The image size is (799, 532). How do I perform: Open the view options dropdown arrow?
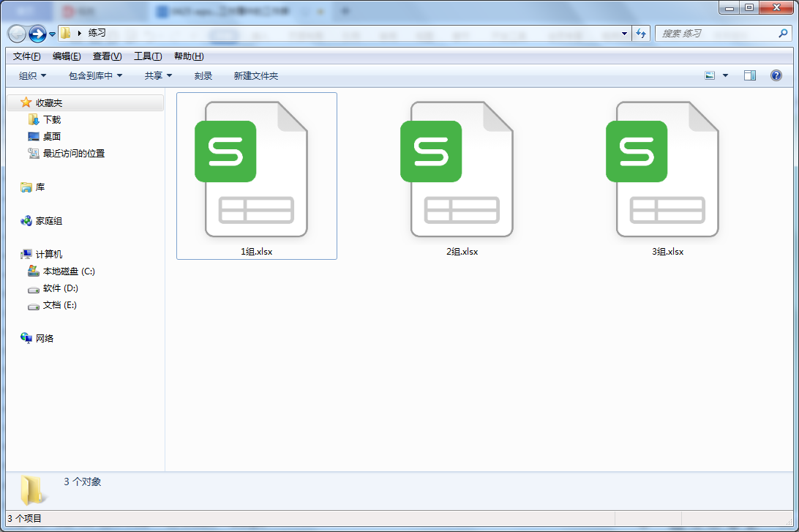coord(726,75)
